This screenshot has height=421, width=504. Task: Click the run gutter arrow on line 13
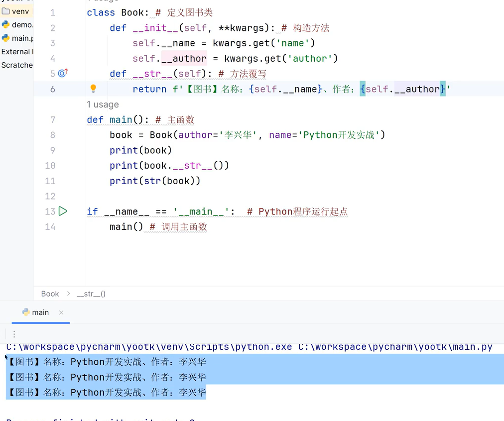coord(63,211)
